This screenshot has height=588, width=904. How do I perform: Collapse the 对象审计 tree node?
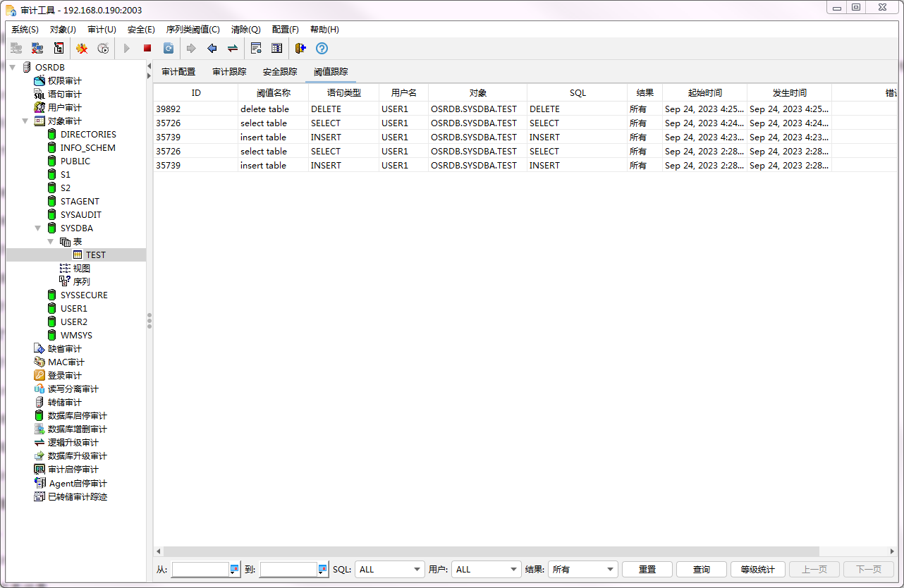click(x=25, y=121)
